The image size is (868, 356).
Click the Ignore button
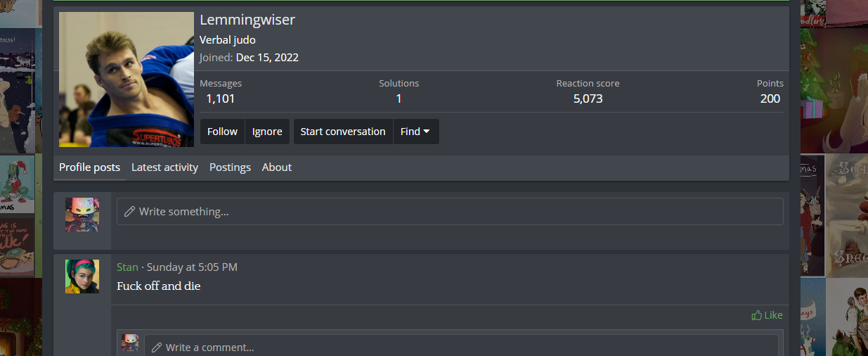point(267,132)
